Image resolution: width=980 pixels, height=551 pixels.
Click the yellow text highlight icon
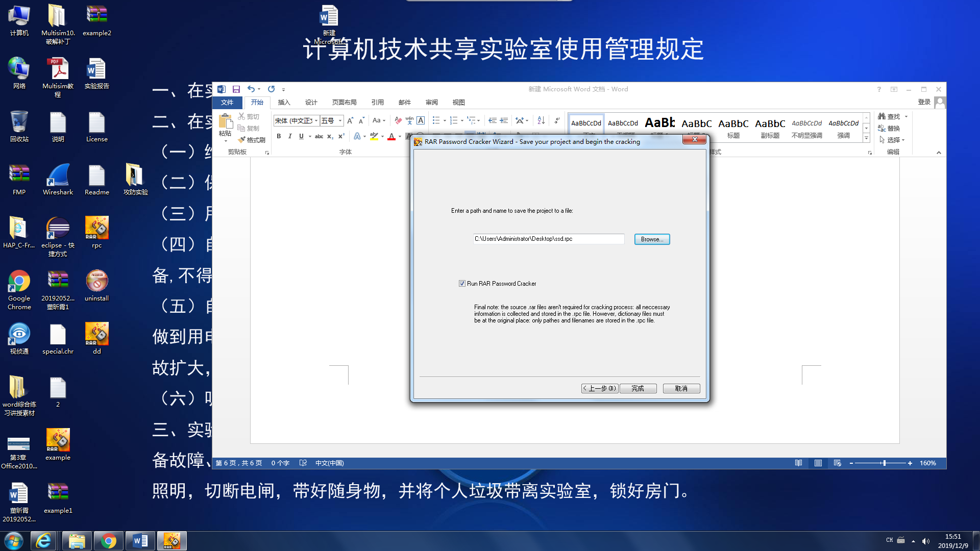point(374,136)
